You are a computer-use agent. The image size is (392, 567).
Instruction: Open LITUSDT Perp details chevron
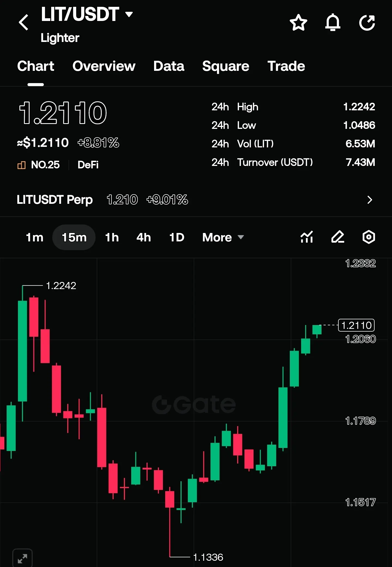click(x=369, y=200)
